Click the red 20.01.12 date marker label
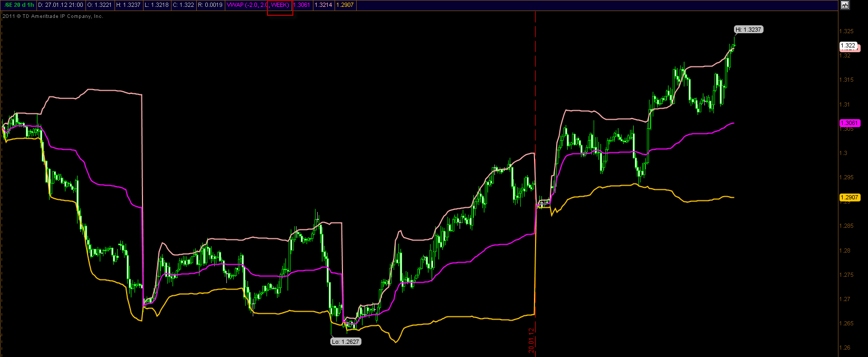 pyautogui.click(x=532, y=340)
